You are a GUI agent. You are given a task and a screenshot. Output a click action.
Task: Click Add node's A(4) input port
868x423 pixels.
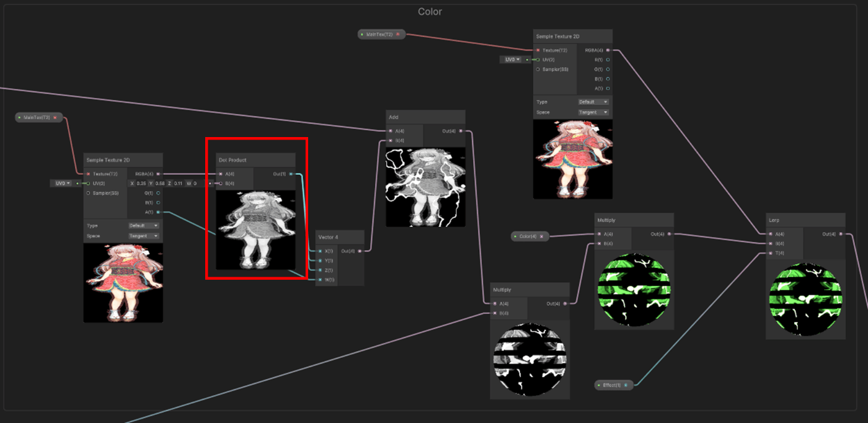point(390,131)
